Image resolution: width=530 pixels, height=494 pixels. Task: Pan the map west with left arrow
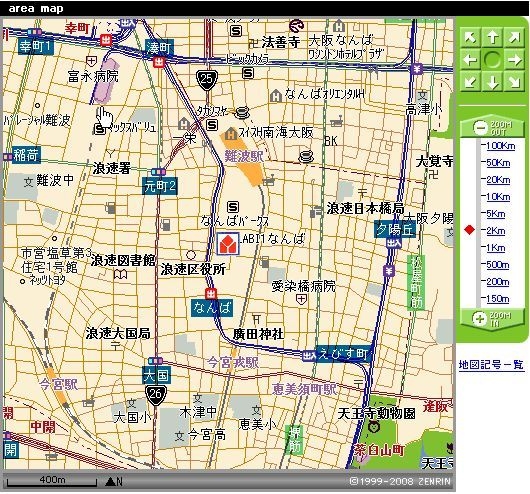[x=470, y=60]
